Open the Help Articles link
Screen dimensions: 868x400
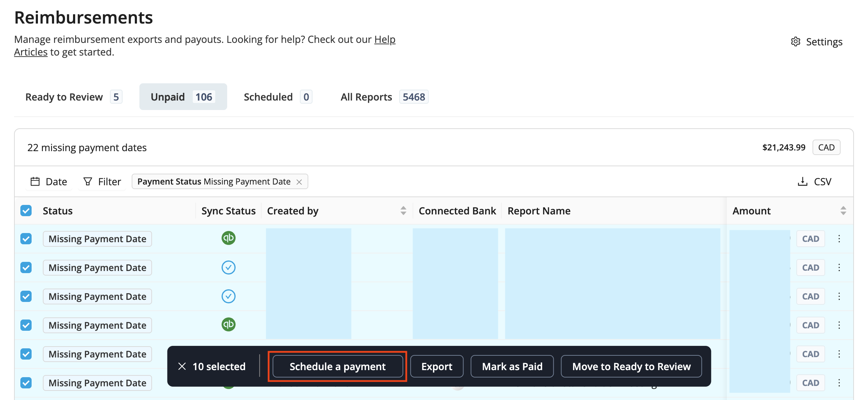pos(384,40)
